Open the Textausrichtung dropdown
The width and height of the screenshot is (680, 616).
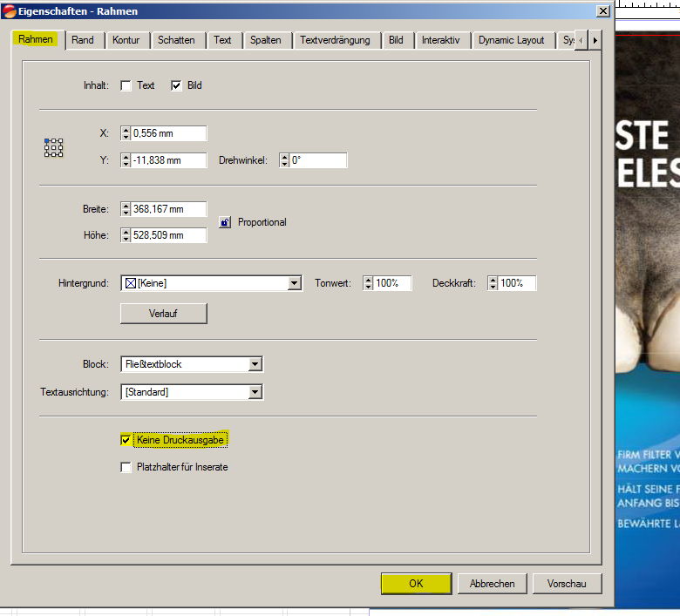tap(255, 392)
